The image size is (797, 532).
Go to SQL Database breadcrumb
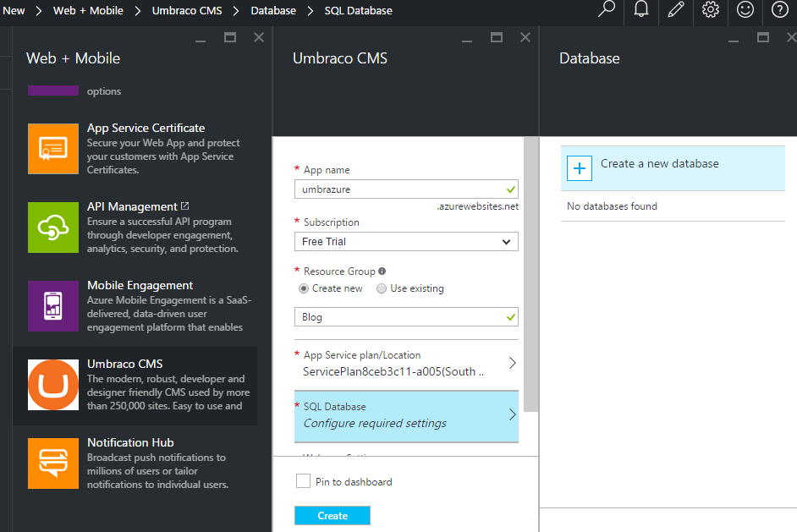click(x=359, y=11)
